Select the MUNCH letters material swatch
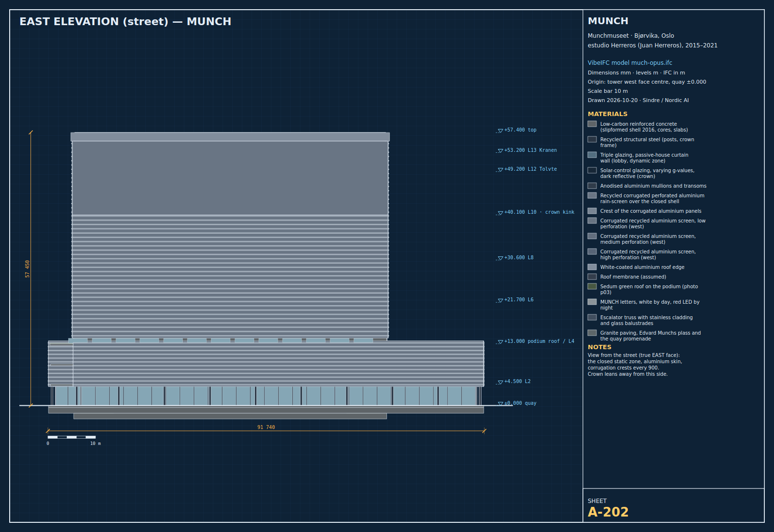The width and height of the screenshot is (774, 532). pos(592,302)
